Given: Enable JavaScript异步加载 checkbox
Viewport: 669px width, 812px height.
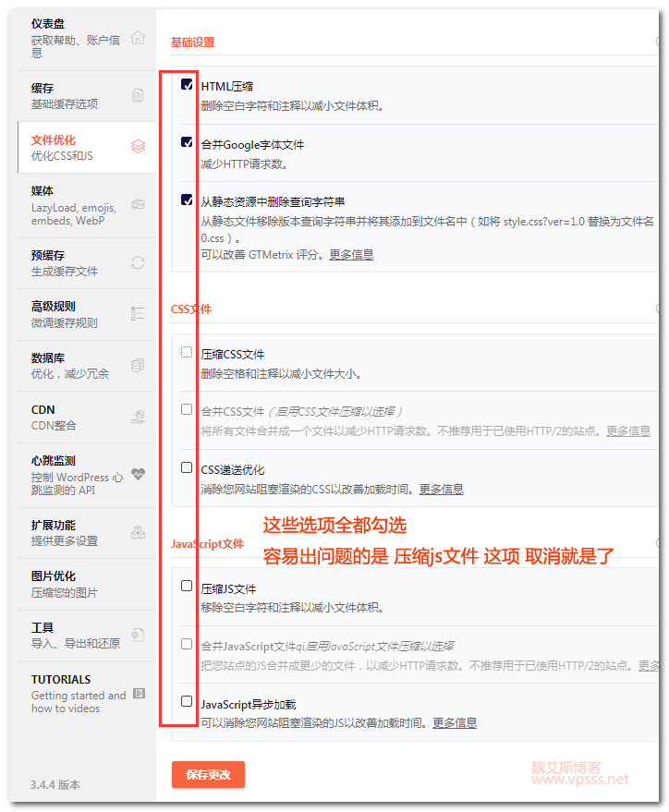Looking at the screenshot, I should click(x=187, y=701).
